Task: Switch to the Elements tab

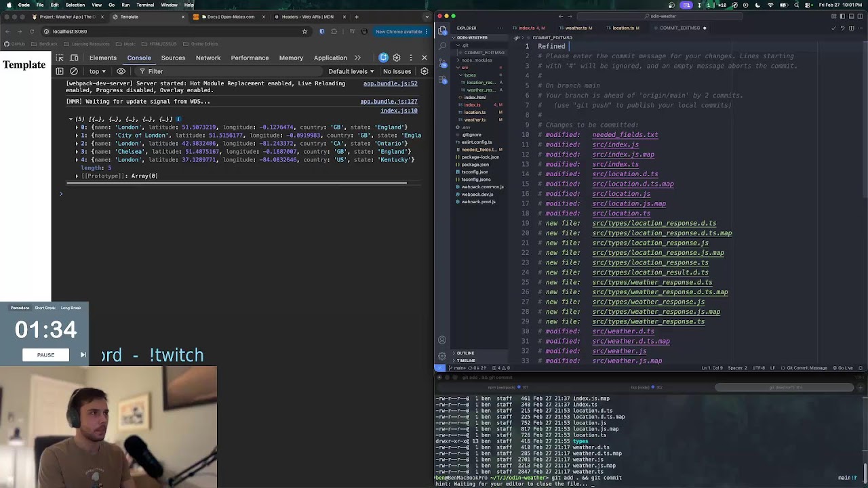Action: (x=103, y=58)
